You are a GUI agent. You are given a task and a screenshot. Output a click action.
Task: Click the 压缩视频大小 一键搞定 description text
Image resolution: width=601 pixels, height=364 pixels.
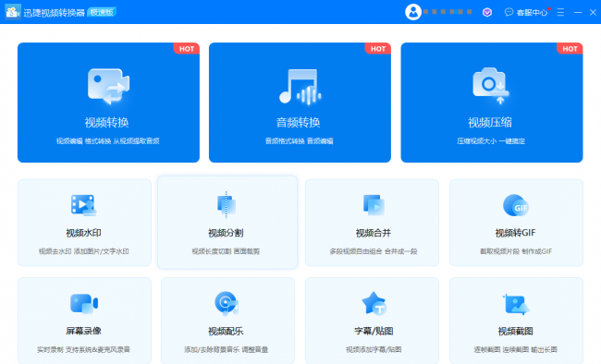(x=491, y=141)
